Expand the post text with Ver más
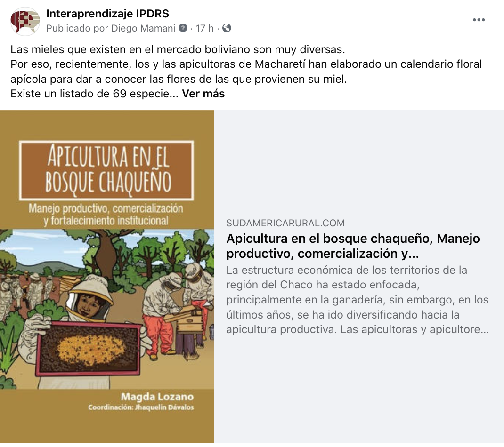This screenshot has width=504, height=447. 203,94
